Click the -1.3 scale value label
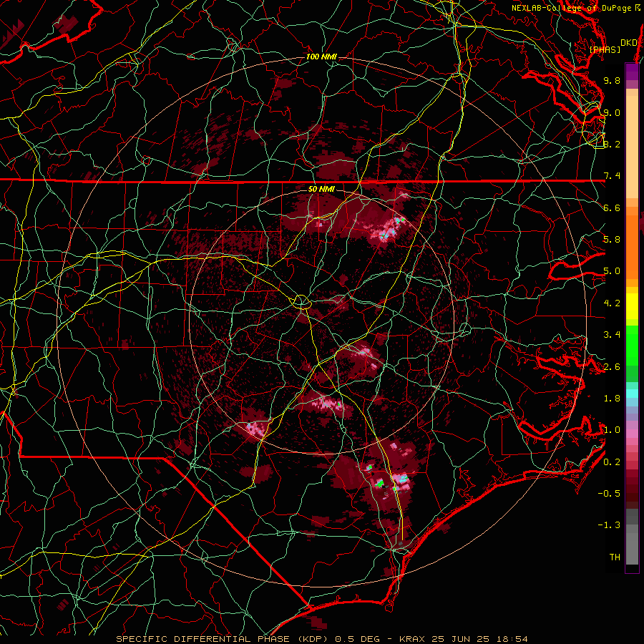 pyautogui.click(x=609, y=525)
